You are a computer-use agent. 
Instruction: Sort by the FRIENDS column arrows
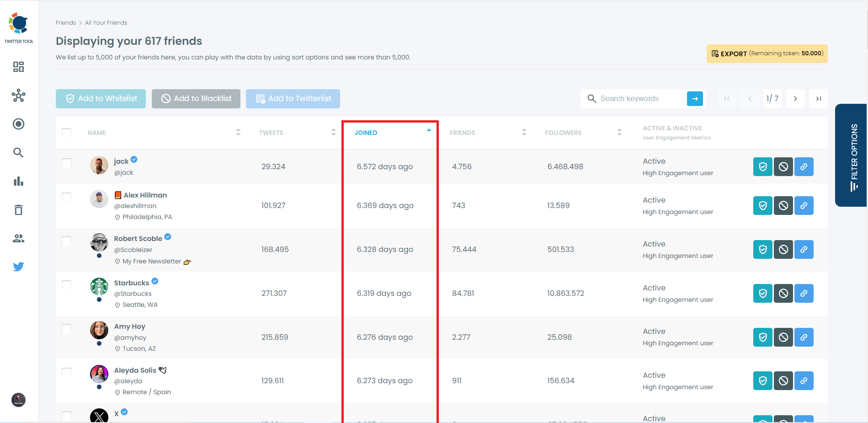click(x=524, y=132)
